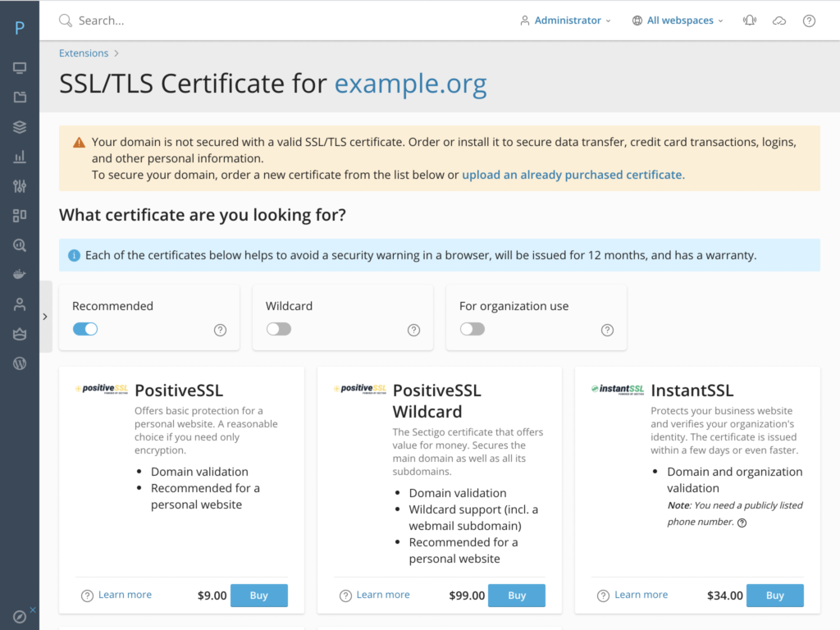Buy InstantSSL for $34.00
The width and height of the screenshot is (840, 630).
774,596
